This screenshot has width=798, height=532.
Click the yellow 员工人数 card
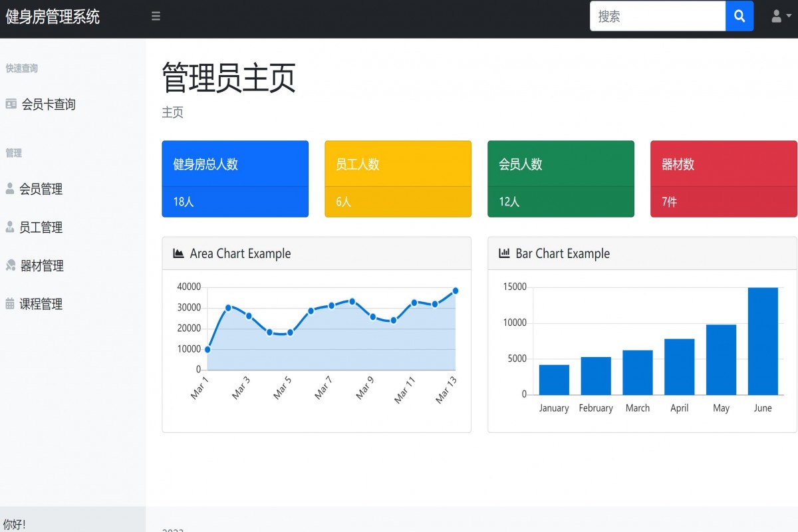pos(398,178)
